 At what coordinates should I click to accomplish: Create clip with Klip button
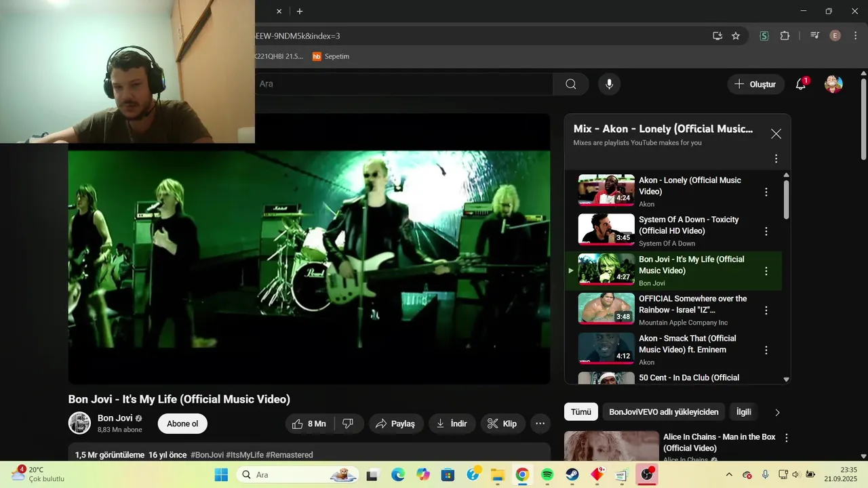[502, 424]
